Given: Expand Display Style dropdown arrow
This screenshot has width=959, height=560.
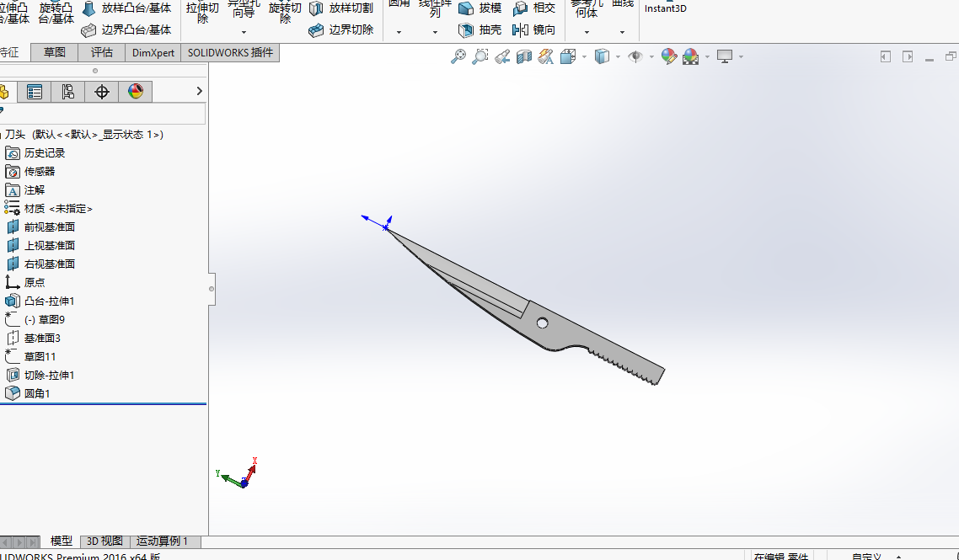Looking at the screenshot, I should pyautogui.click(x=619, y=57).
